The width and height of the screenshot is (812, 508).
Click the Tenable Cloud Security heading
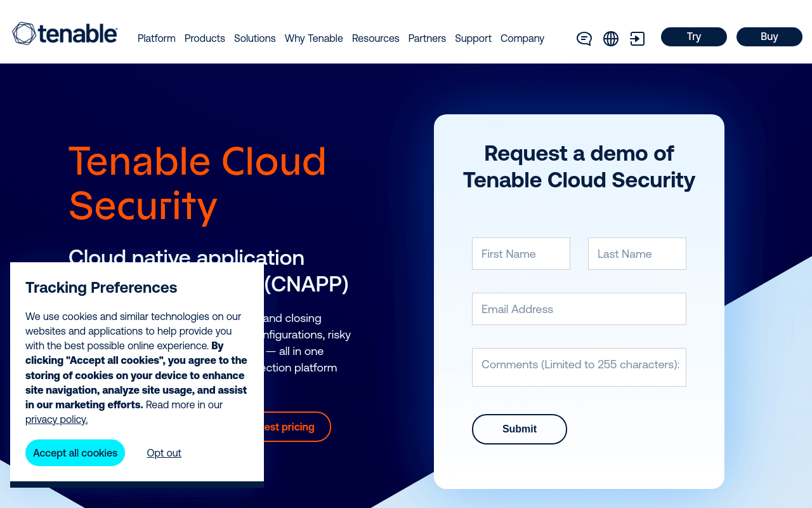[x=197, y=183]
